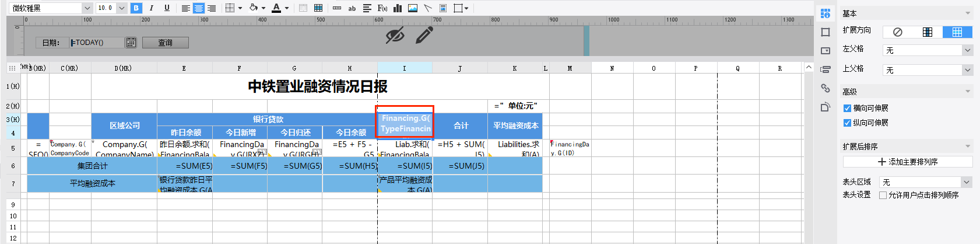Align cell text center
This screenshot has height=244, width=980.
[198, 8]
